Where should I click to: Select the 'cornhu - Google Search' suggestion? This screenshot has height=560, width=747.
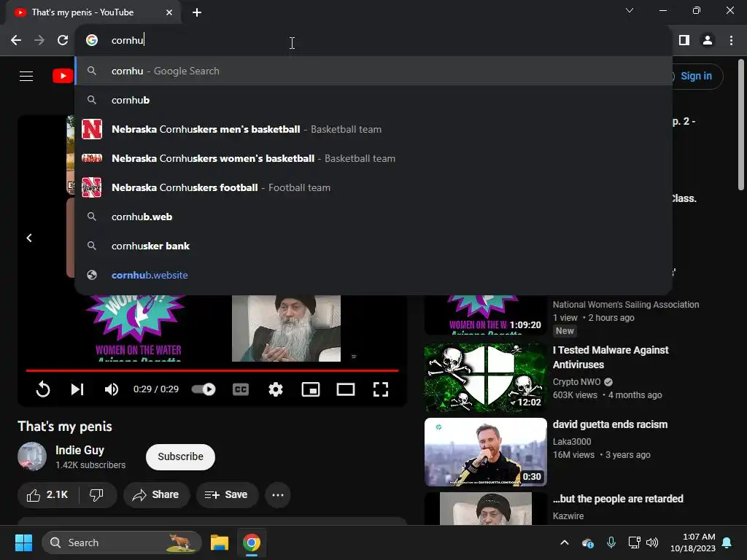(373, 71)
